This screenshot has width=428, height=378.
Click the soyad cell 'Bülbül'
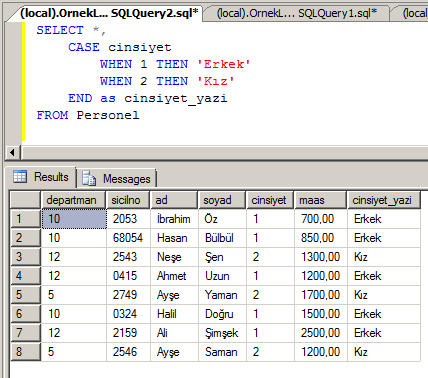[x=222, y=238]
